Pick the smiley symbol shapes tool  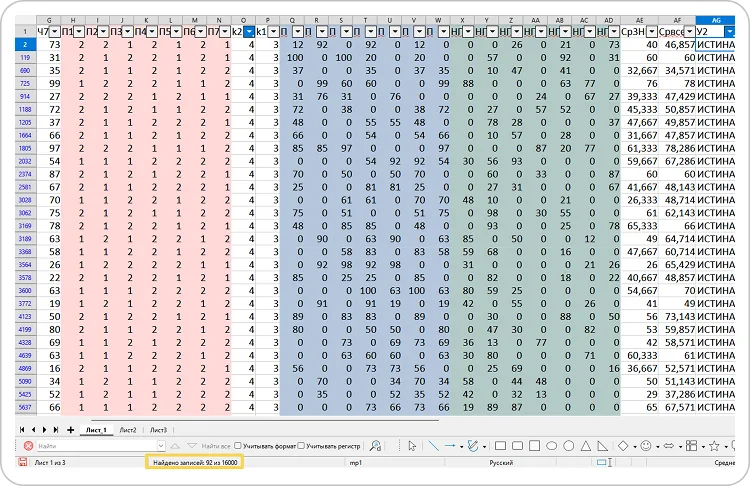tap(646, 446)
